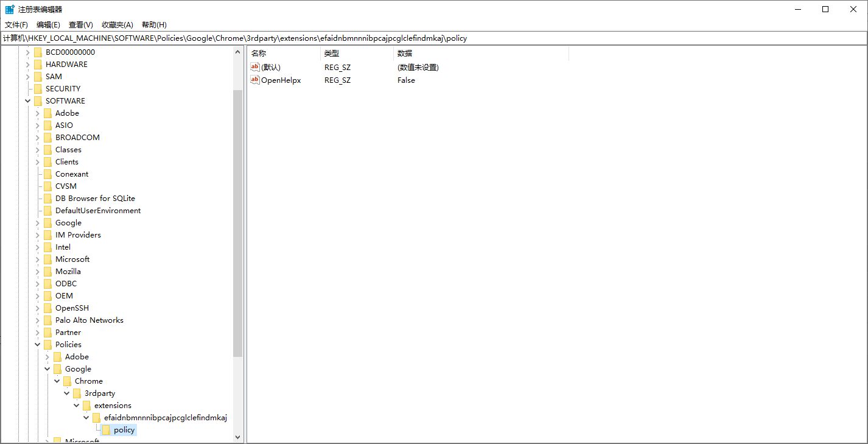This screenshot has width=868, height=444.
Task: Click the folder icon of the policy key
Action: [x=107, y=429]
